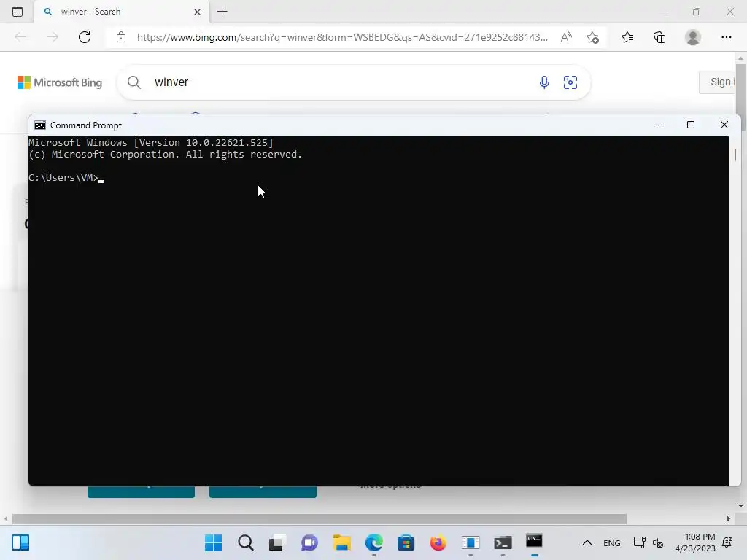
Task: Minimize the Edge browser window
Action: pyautogui.click(x=662, y=12)
